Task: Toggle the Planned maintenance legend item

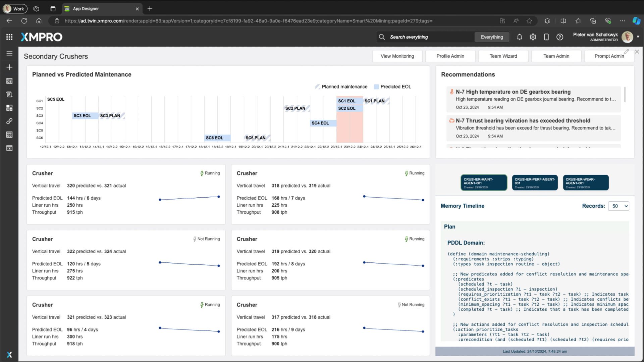Action: point(341,87)
